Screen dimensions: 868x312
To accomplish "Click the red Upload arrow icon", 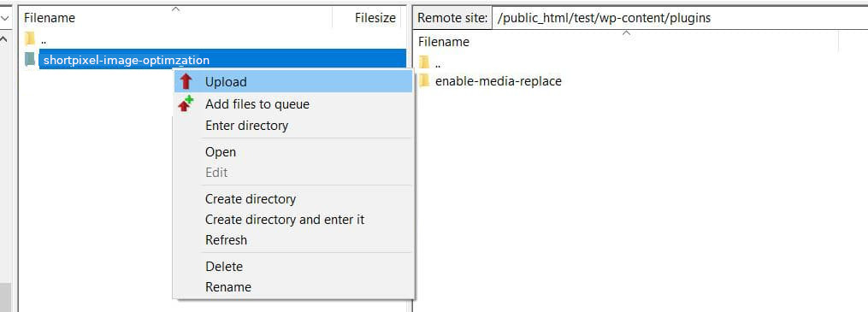I will click(186, 81).
